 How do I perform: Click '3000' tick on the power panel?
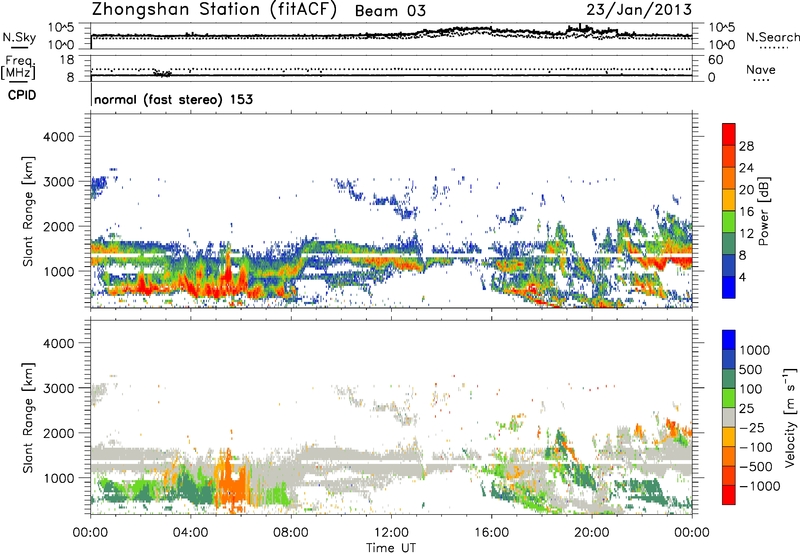point(58,182)
